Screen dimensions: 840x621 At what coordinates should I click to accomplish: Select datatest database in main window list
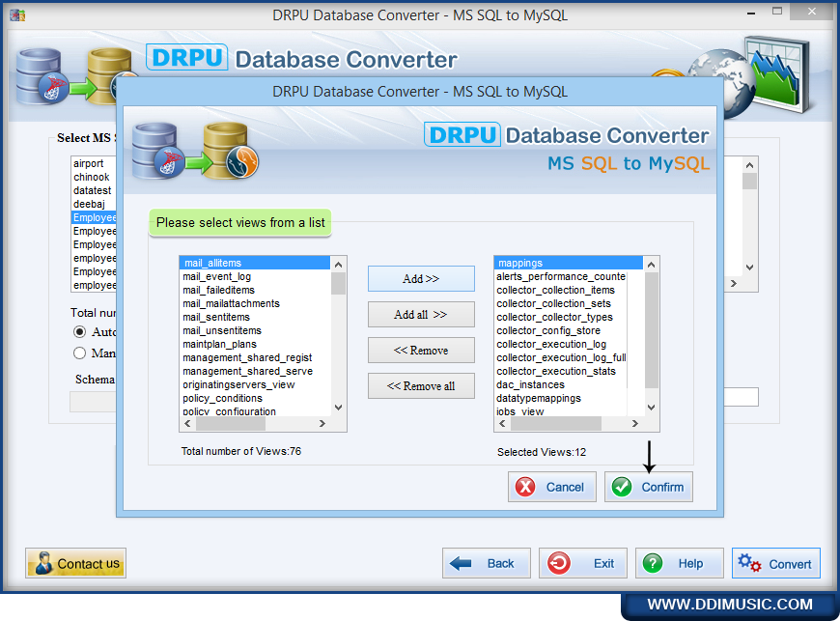[x=94, y=190]
